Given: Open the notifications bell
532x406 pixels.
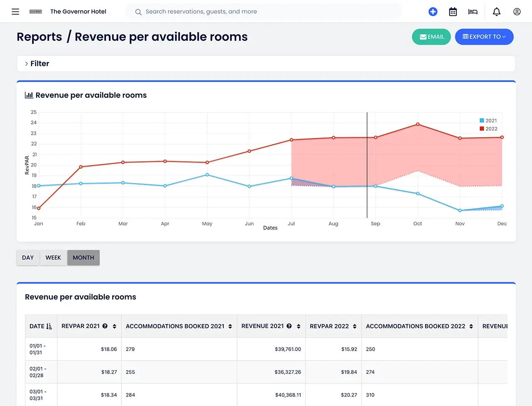Looking at the screenshot, I should click(x=497, y=12).
